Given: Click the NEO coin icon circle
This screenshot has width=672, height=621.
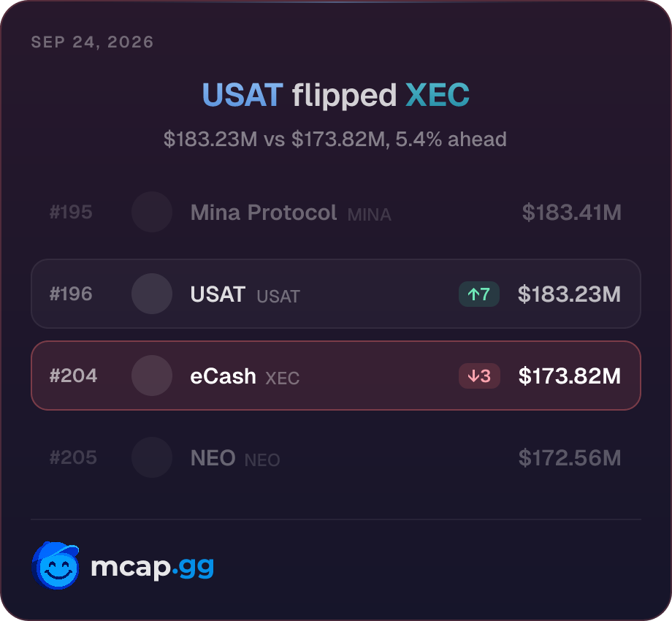Looking at the screenshot, I should point(152,457).
